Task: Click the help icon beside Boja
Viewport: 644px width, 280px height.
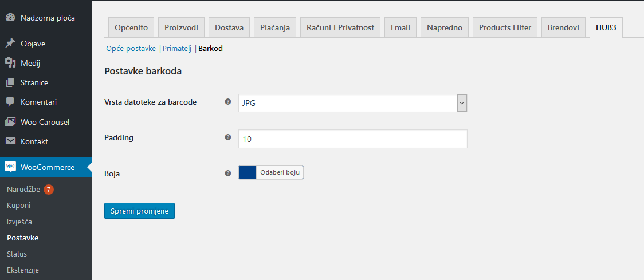Action: (x=227, y=172)
